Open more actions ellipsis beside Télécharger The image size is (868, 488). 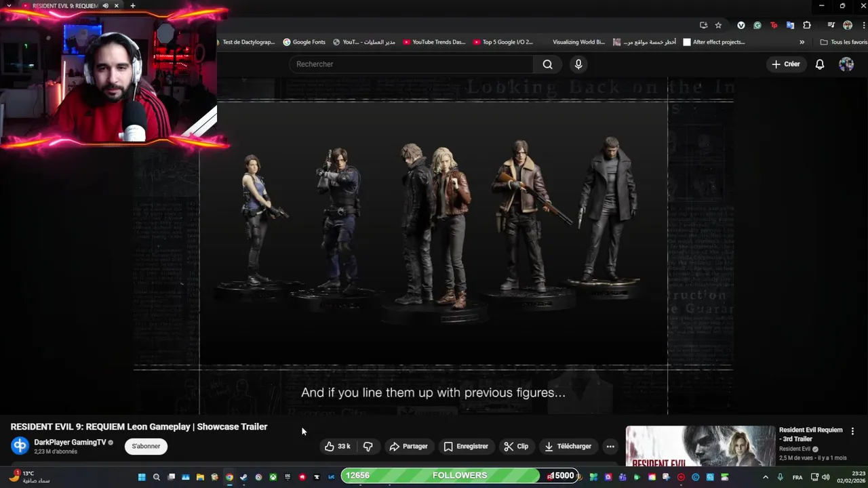coord(610,446)
